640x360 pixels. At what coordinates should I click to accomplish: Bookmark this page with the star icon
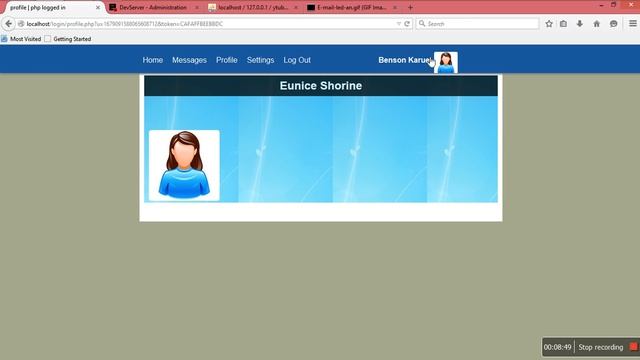[x=549, y=24]
